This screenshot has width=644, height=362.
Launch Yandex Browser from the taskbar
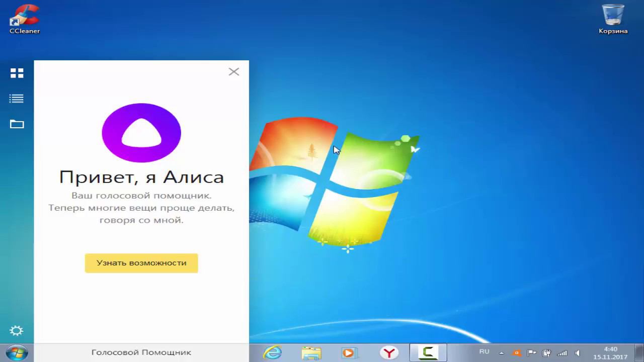[x=388, y=353]
